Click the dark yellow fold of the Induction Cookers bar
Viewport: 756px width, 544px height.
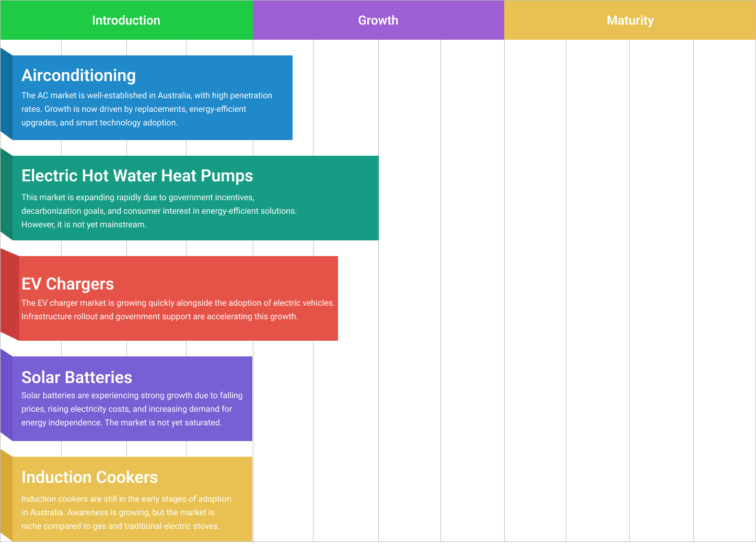click(x=6, y=496)
